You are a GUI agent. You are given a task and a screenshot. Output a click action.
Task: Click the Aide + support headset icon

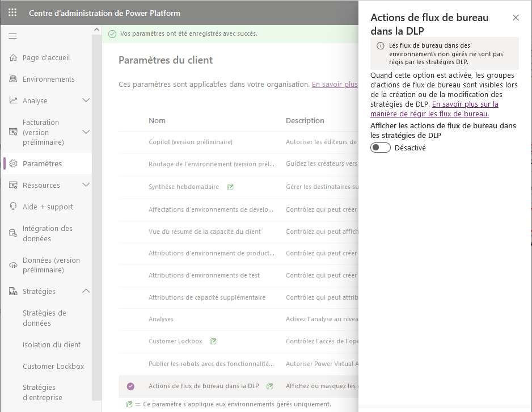[13, 207]
